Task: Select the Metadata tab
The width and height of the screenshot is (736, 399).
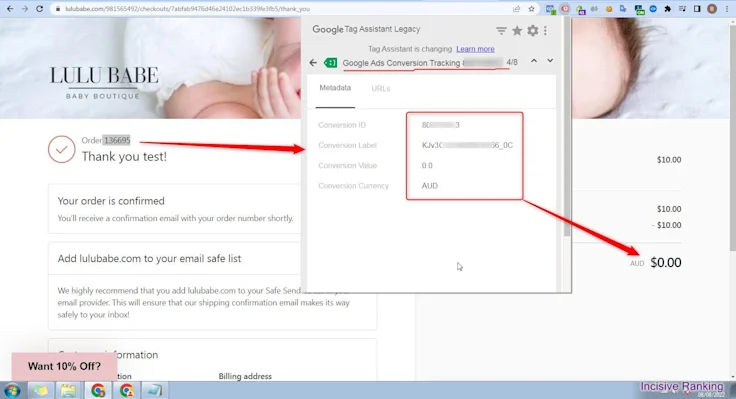Action: (x=335, y=88)
